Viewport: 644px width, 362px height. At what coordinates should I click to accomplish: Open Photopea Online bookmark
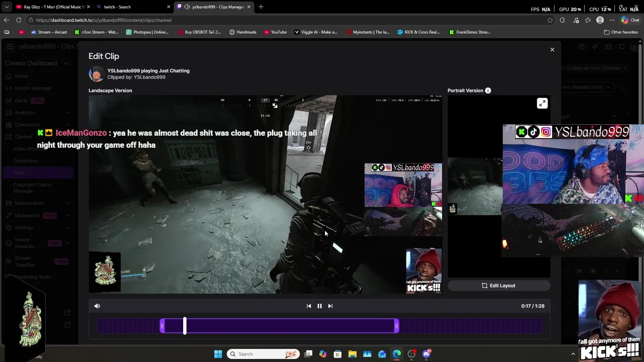pyautogui.click(x=147, y=32)
